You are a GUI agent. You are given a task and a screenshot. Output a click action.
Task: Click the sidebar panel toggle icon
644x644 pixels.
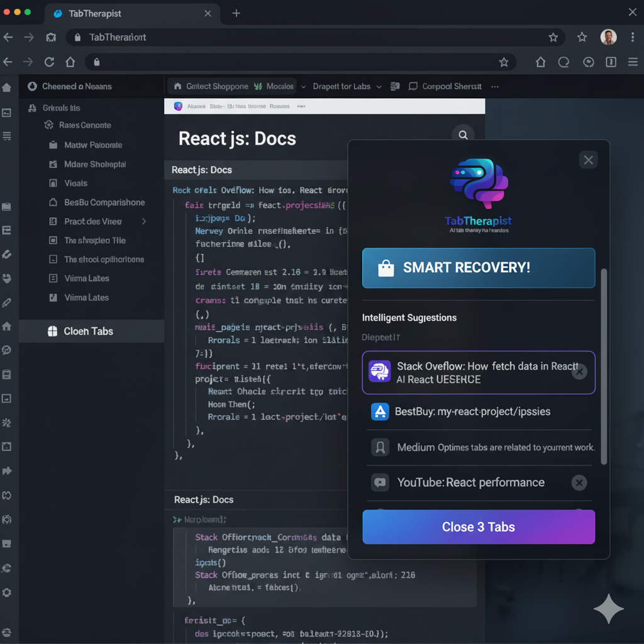pos(611,62)
